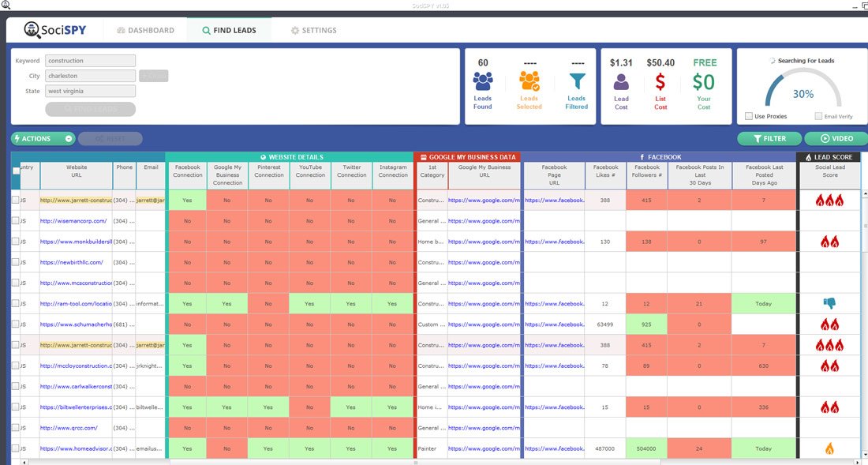The width and height of the screenshot is (868, 465).
Task: Expand the Actions dropdown menu
Action: [x=69, y=139]
